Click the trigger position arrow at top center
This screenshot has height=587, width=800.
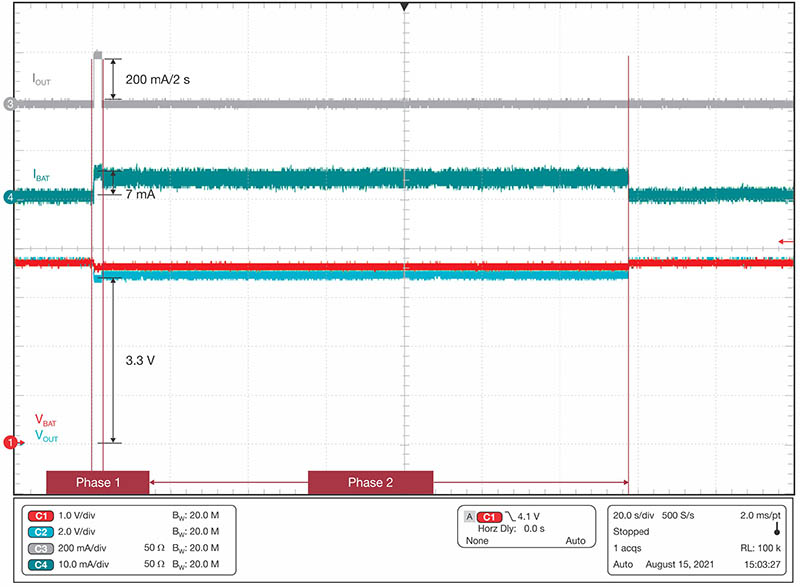coord(404,7)
